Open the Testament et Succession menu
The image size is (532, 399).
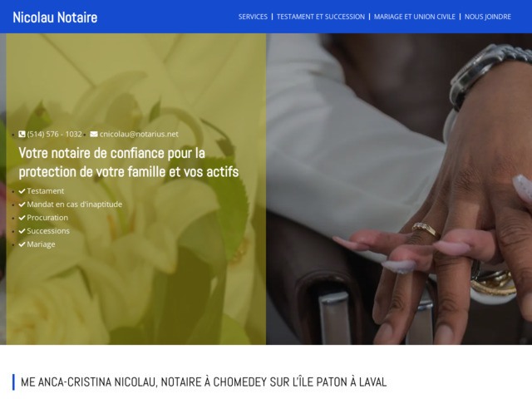[x=321, y=17]
